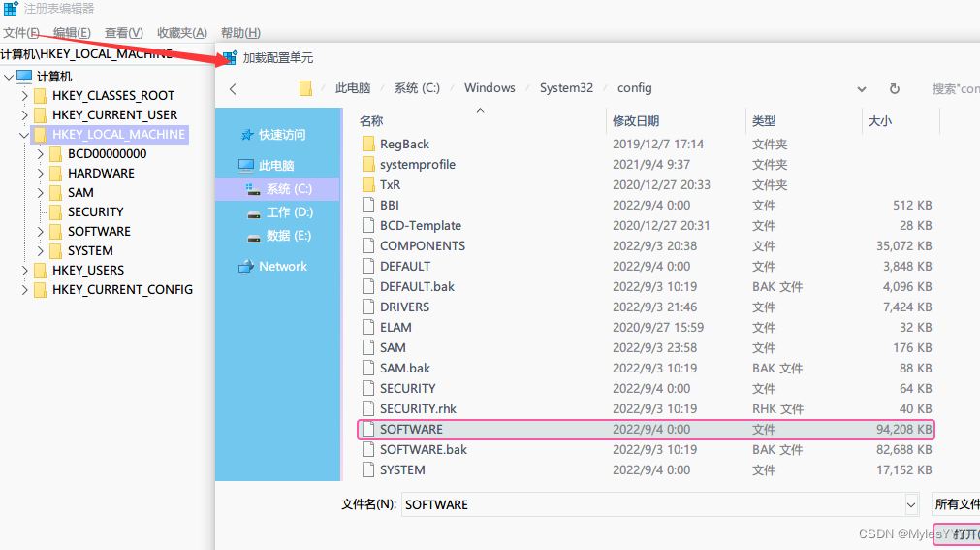Open the Help menu
980x550 pixels.
(x=240, y=33)
